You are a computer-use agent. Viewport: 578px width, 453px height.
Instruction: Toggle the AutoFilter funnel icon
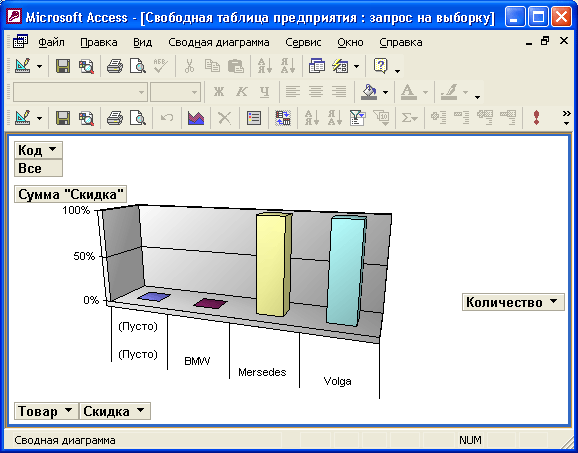(358, 118)
